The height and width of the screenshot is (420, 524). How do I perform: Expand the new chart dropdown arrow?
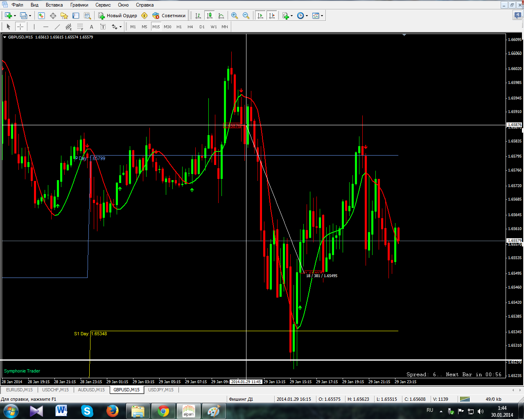point(15,16)
